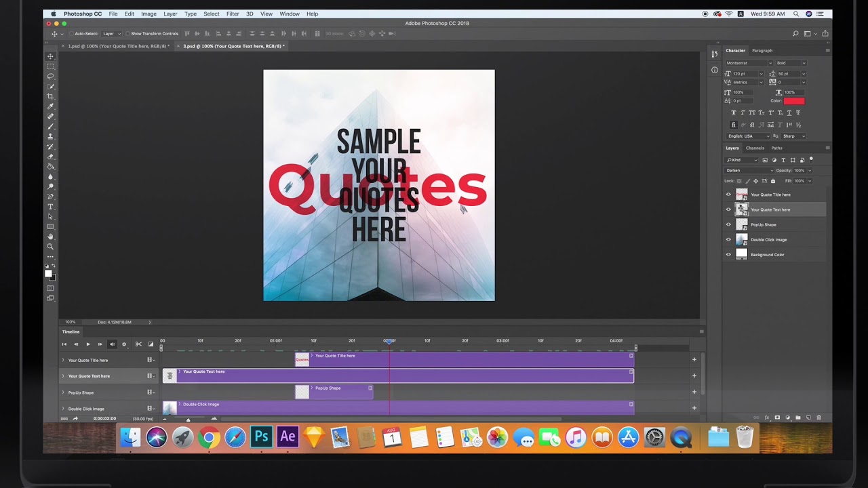Screen dimensions: 868x488
Task: Switch to the Channels tab
Action: (755, 148)
